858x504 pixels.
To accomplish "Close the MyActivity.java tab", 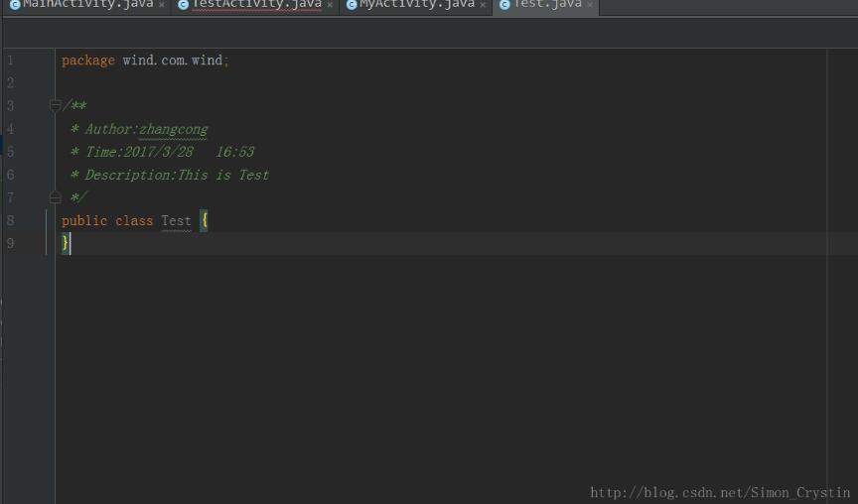I will click(x=483, y=5).
